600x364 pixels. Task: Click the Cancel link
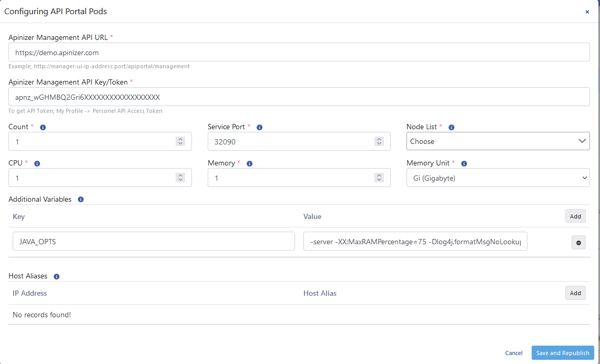click(x=514, y=353)
